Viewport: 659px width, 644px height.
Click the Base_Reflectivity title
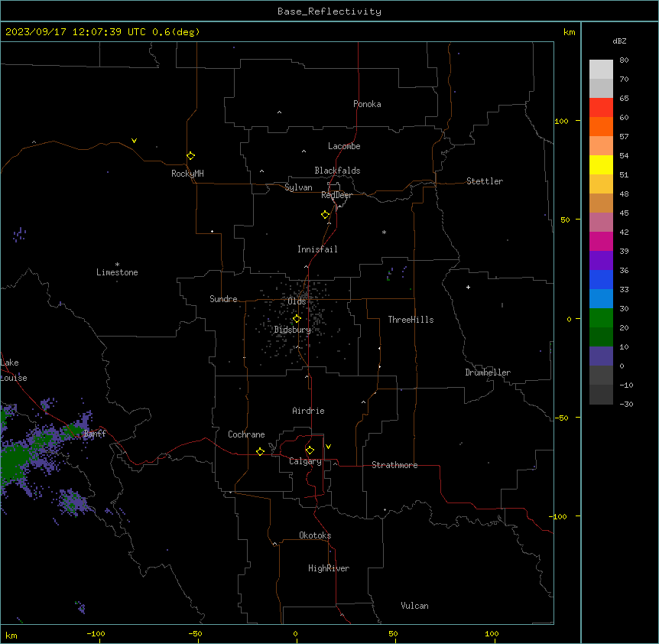[x=329, y=11]
